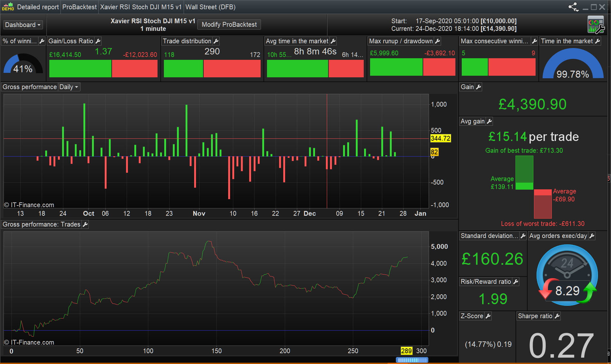Click wrench icon next to Gain/Loss Ratio
Screen dimensions: 611x364
pyautogui.click(x=98, y=41)
